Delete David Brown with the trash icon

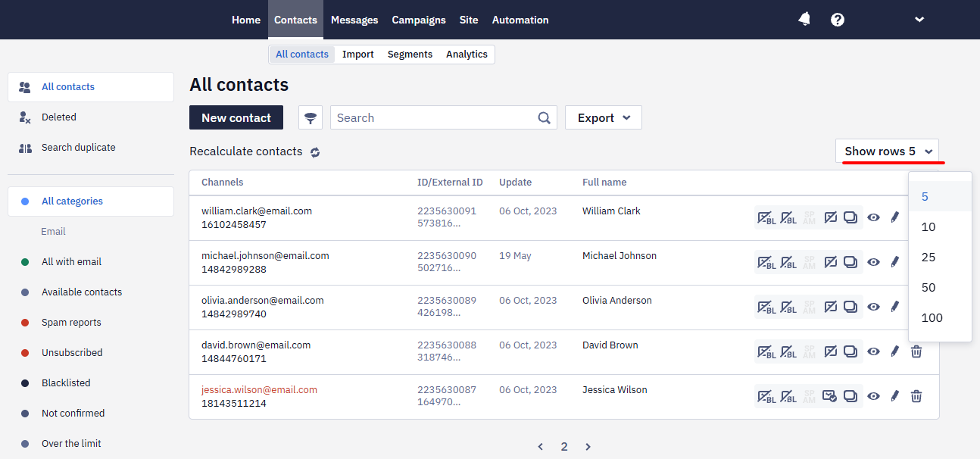point(916,351)
